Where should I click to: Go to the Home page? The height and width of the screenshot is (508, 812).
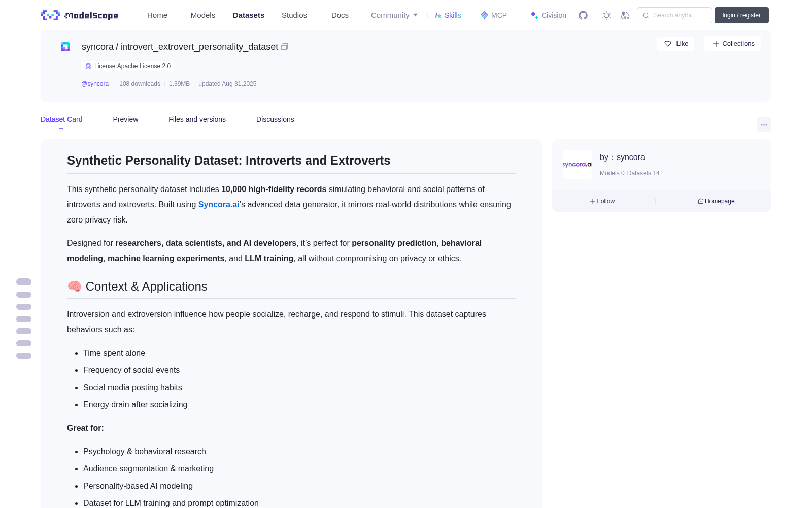coord(157,15)
